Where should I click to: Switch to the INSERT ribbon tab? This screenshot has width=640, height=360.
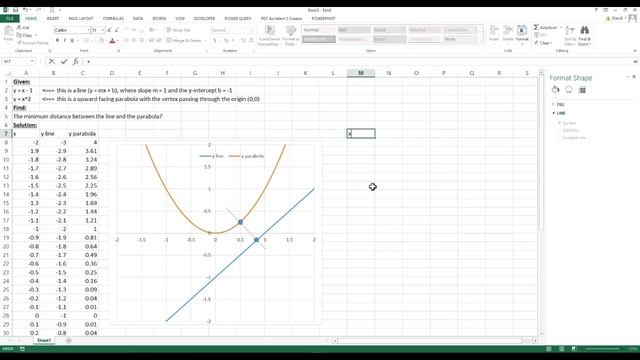(53, 18)
